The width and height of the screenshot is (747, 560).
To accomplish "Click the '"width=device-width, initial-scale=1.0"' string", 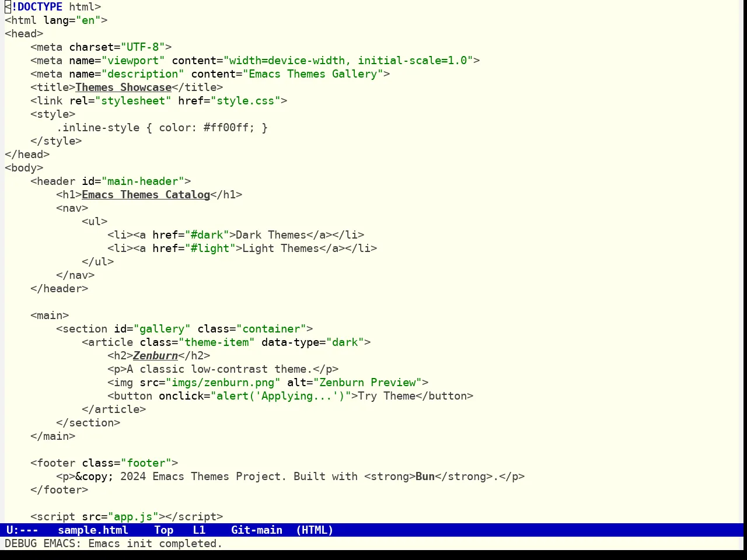I will (x=348, y=61).
